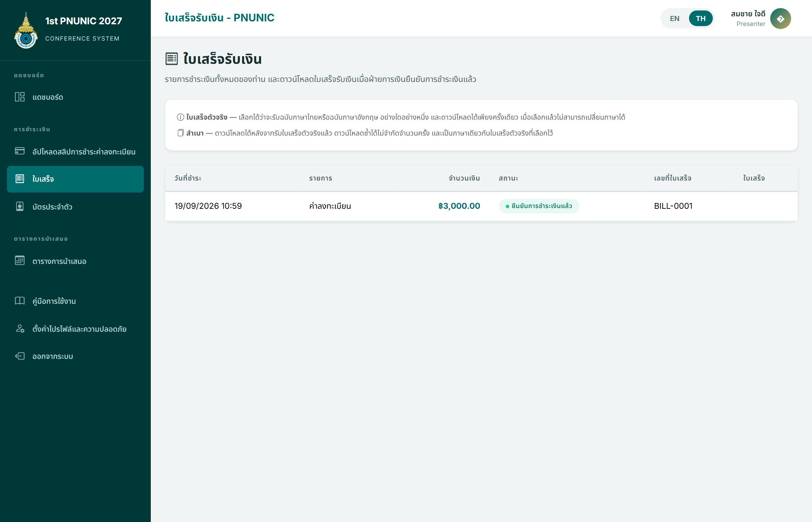Click the logout arrow icon
Viewport: 812px width, 522px height.
[x=20, y=356]
